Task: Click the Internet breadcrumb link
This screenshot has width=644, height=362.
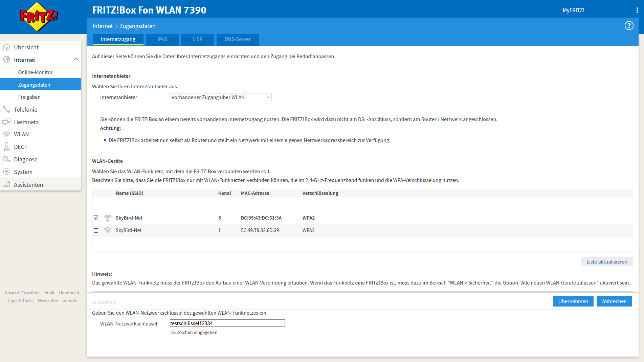Action: pyautogui.click(x=103, y=26)
